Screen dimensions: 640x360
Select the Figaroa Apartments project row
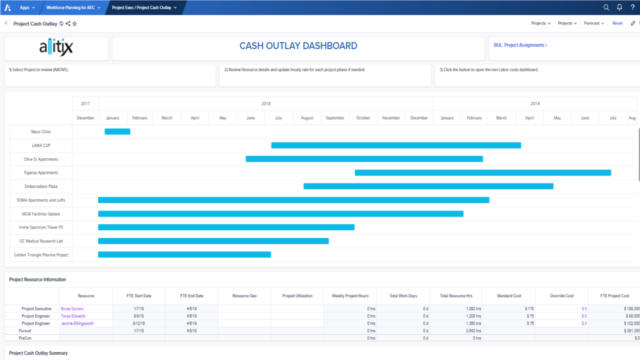[41, 173]
